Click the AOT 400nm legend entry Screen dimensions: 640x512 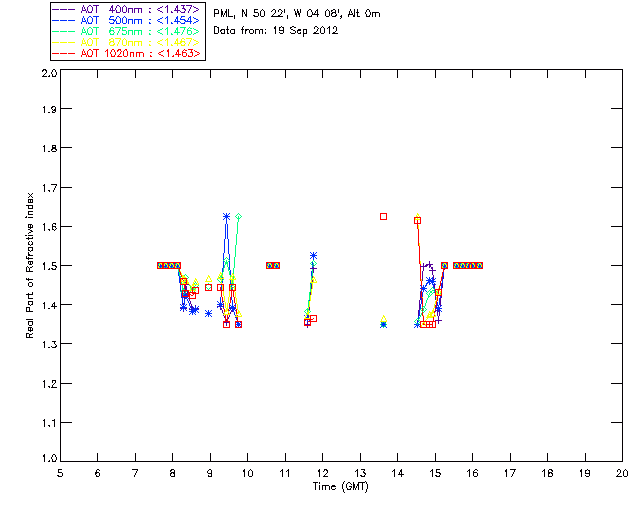[127, 9]
